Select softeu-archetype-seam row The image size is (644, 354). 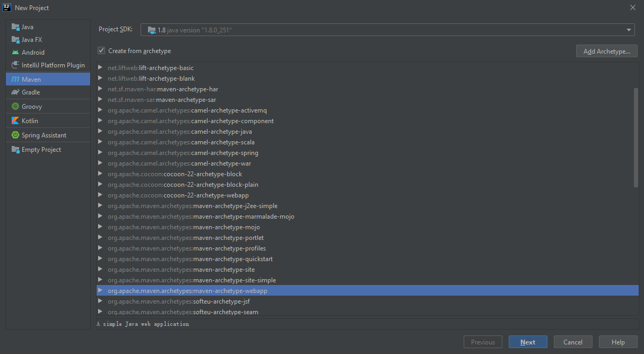pyautogui.click(x=368, y=312)
